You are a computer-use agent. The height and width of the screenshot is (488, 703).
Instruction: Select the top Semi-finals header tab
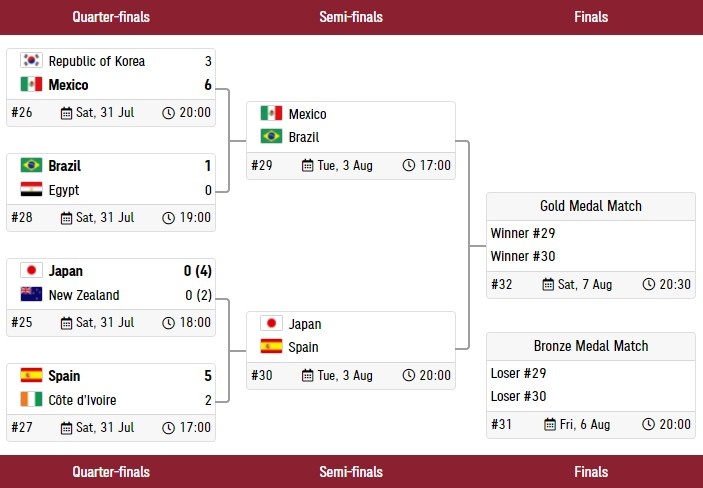(x=351, y=17)
